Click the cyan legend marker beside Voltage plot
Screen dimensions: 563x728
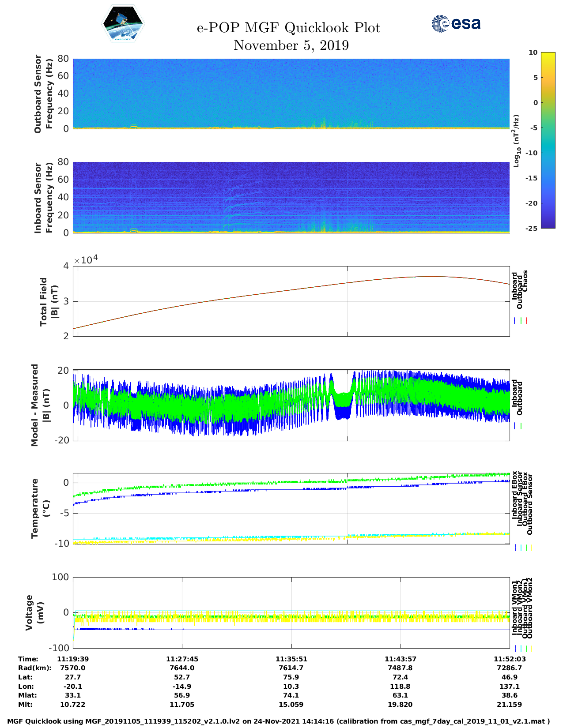[x=521, y=649]
